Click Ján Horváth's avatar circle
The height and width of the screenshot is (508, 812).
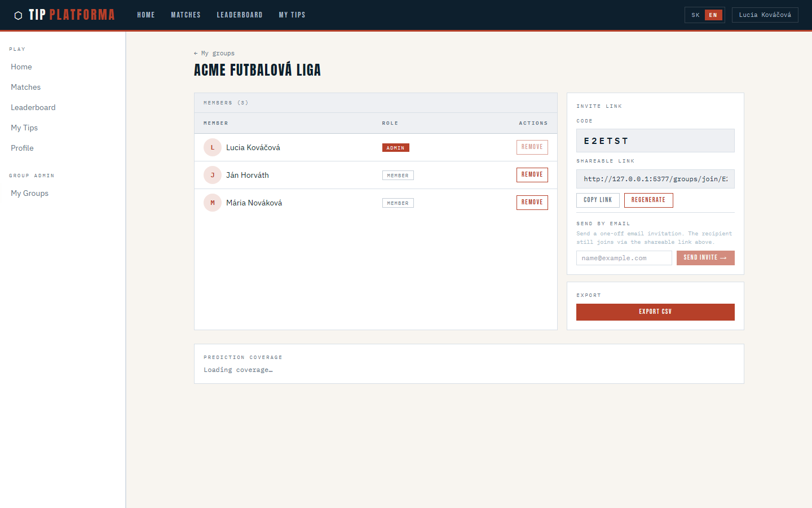(213, 175)
